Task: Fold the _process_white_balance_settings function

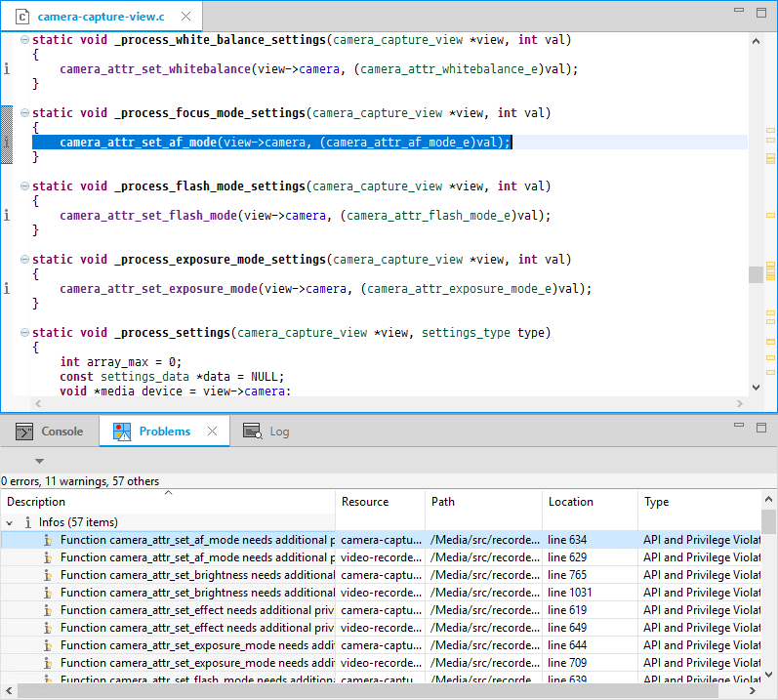Action: tap(24, 40)
